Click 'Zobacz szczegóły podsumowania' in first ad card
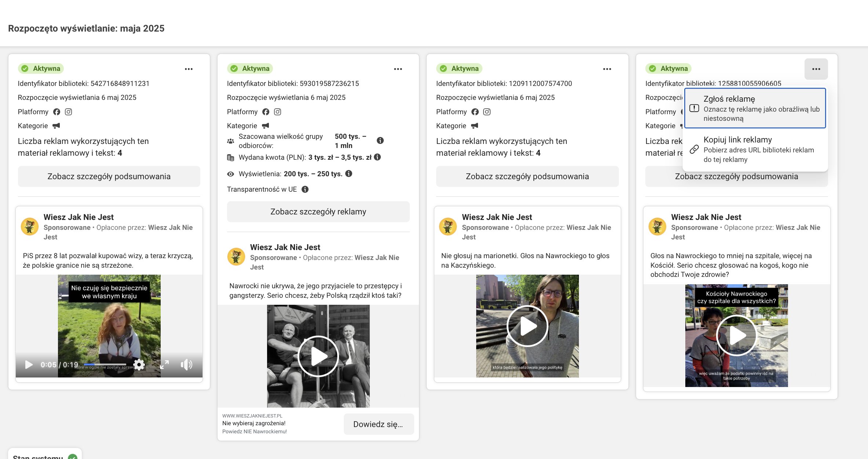Screen dimensions: 868x459 point(109,176)
